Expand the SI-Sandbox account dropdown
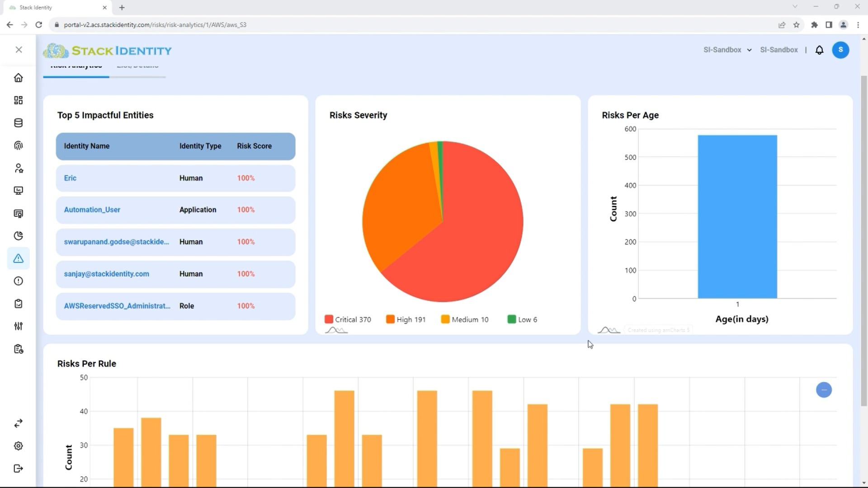The image size is (868, 488). [x=727, y=50]
